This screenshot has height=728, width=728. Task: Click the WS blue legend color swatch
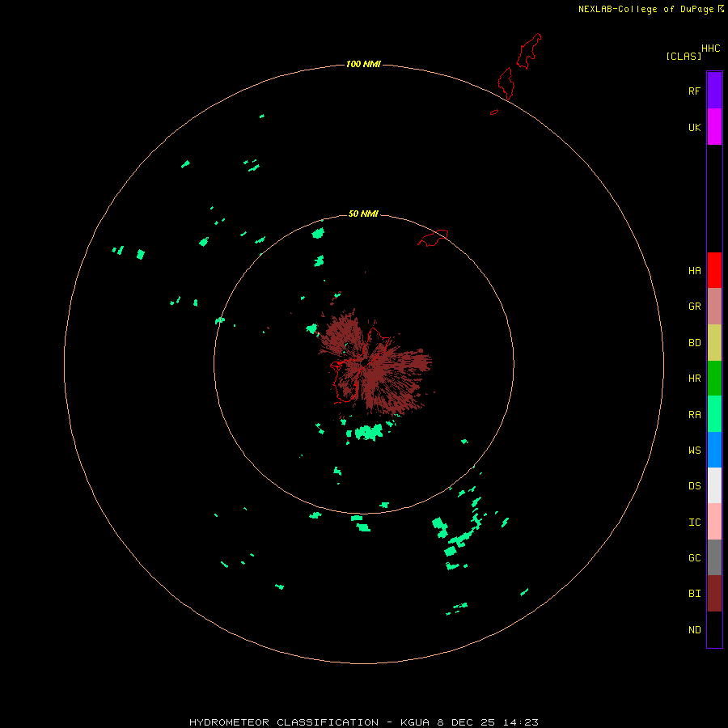[x=714, y=450]
